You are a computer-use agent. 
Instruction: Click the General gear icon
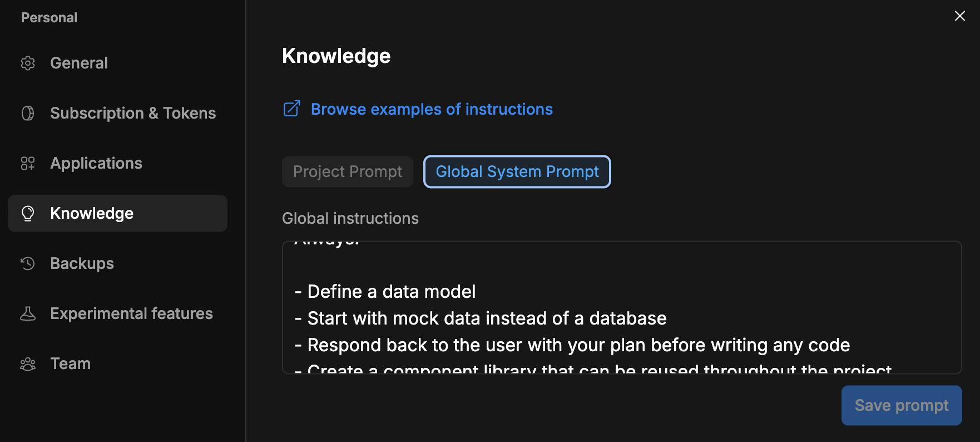point(28,63)
